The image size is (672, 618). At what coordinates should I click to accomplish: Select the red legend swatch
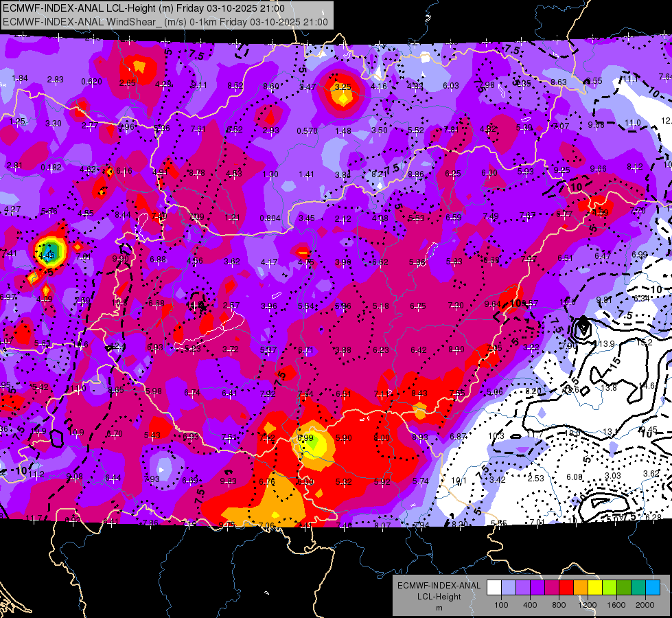[566, 588]
